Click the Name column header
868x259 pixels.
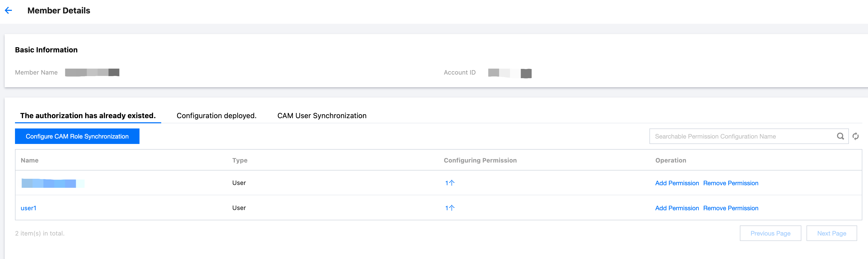(x=30, y=160)
